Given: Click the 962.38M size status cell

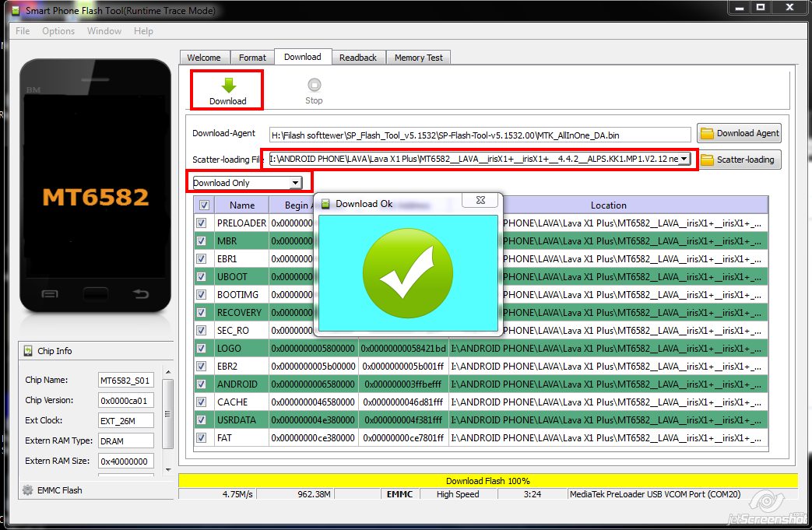Looking at the screenshot, I should point(294,494).
